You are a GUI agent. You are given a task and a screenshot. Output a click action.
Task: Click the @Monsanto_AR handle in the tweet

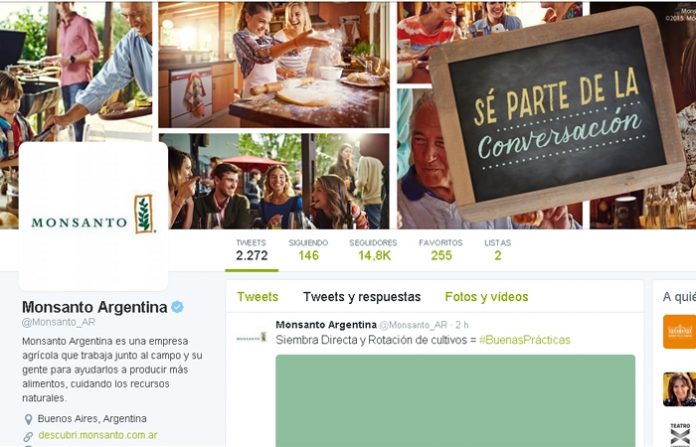click(413, 325)
